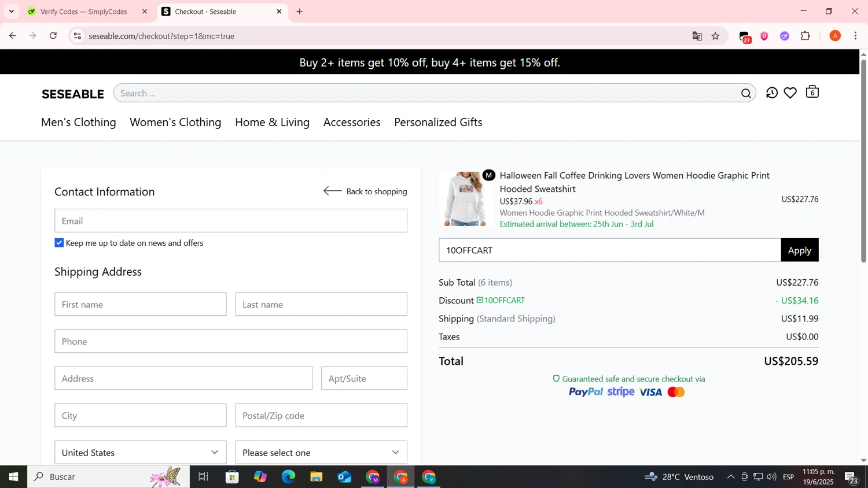Click the Phone field

[231, 341]
